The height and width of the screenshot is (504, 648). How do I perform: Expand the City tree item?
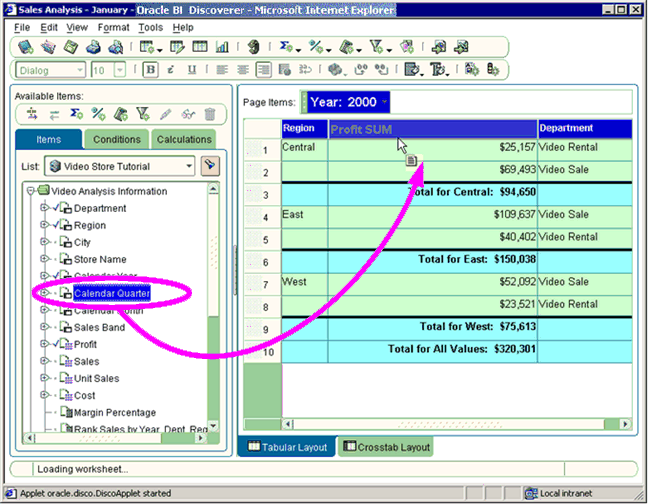[43, 241]
